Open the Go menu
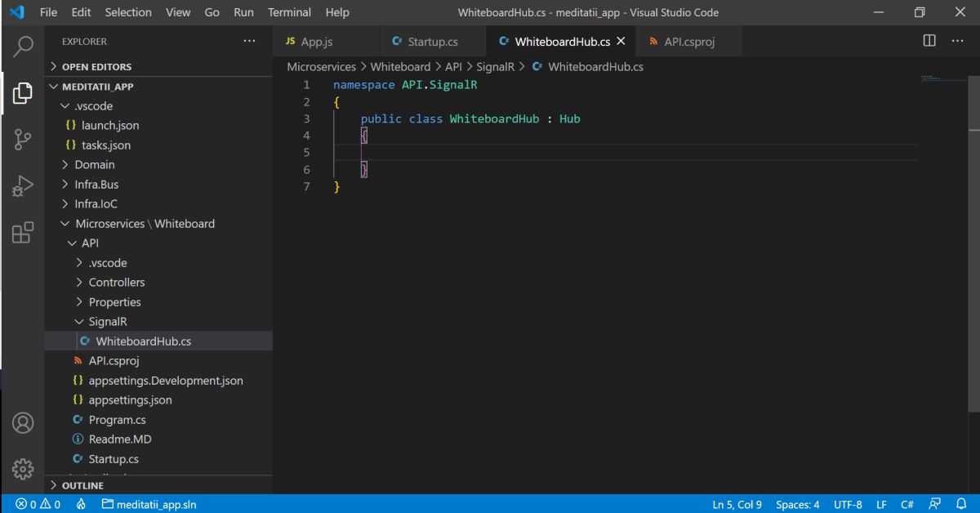The height and width of the screenshot is (513, 980). pyautogui.click(x=212, y=12)
